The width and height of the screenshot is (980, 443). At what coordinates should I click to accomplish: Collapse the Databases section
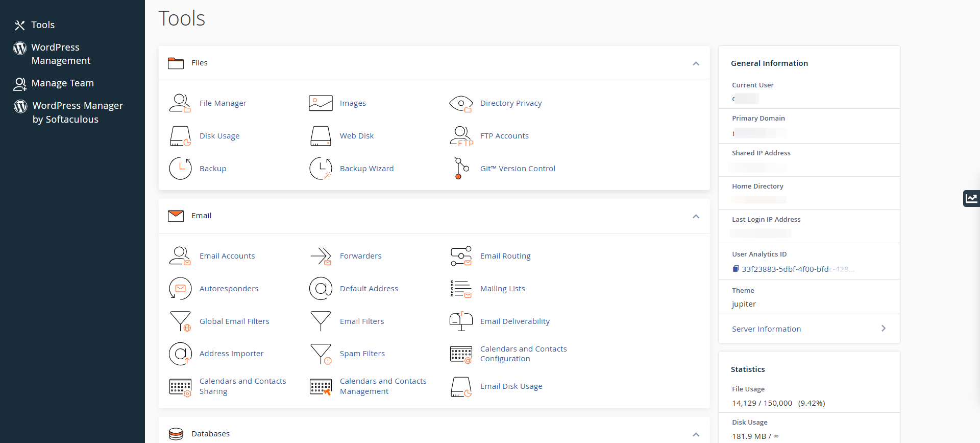pos(696,434)
